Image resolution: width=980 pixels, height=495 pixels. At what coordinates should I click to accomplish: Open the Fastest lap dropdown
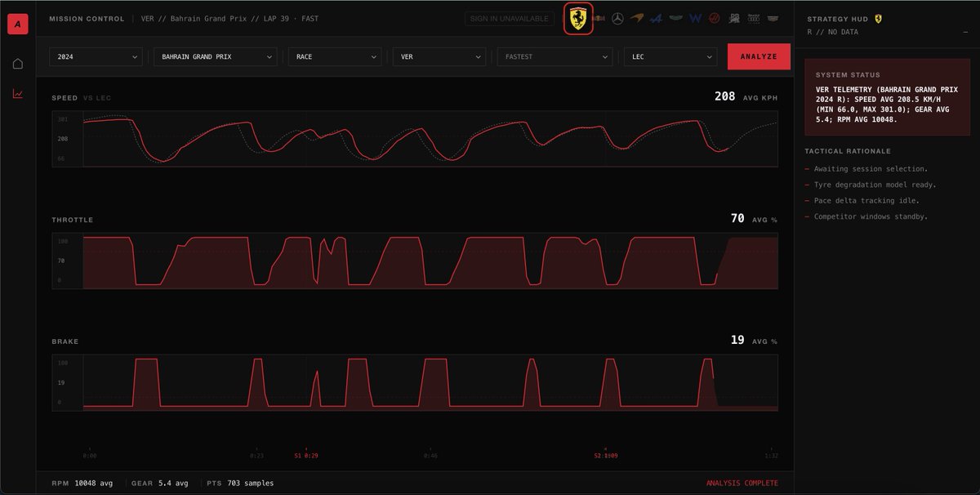[555, 56]
